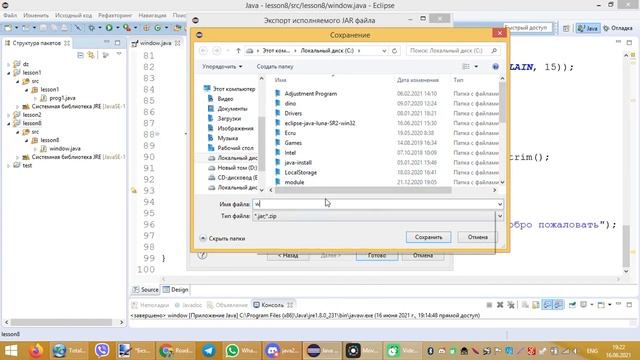Click Remove All Terminated Launches double-X icon
Viewport: 640px width, 360px height.
[511, 305]
